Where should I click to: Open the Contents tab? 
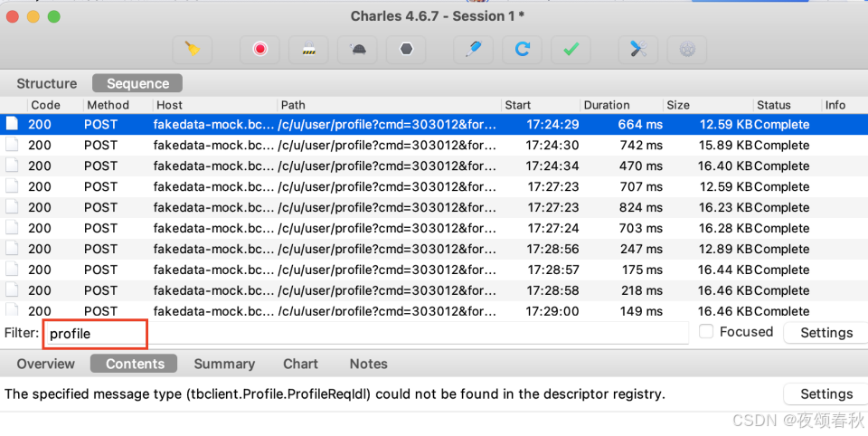pyautogui.click(x=134, y=364)
